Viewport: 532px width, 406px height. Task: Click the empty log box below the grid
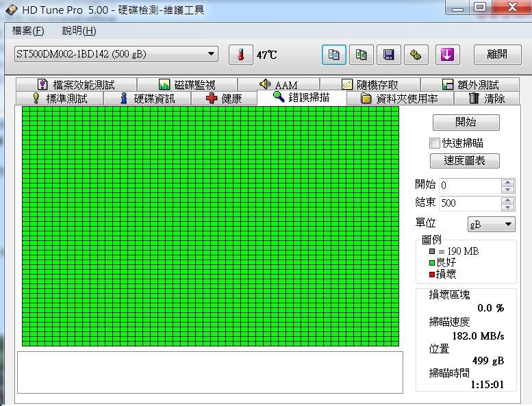pyautogui.click(x=210, y=372)
